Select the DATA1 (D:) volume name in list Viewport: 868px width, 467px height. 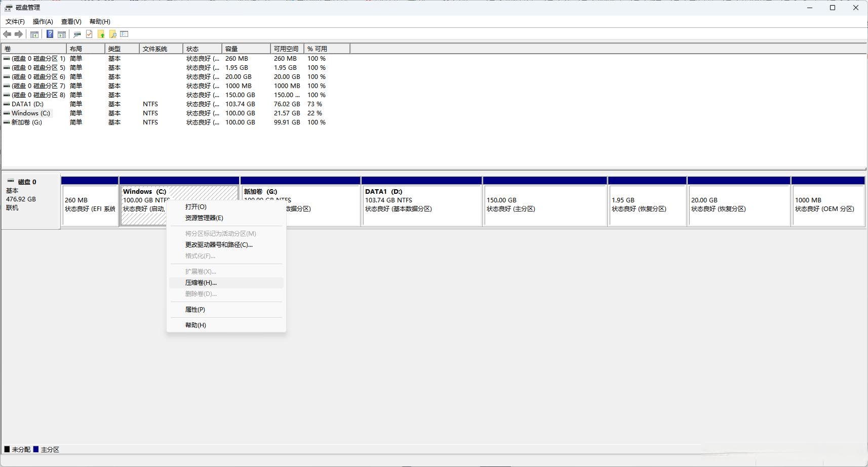click(27, 104)
